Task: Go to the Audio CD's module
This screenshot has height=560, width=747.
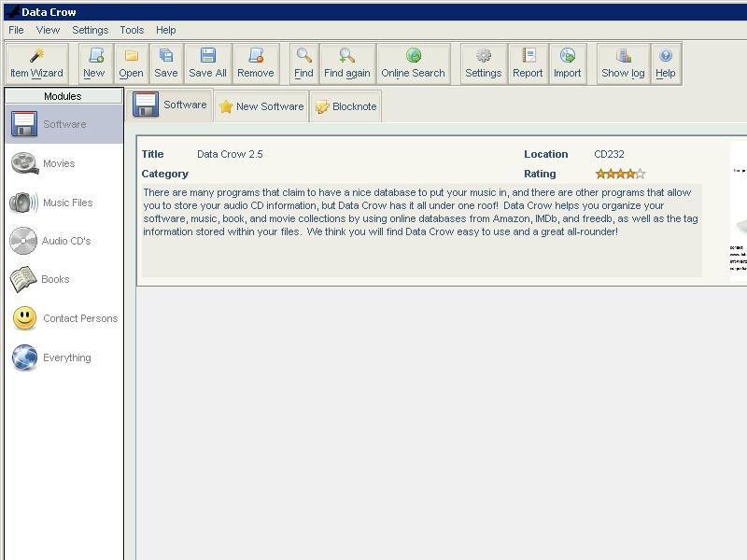Action: click(x=63, y=241)
